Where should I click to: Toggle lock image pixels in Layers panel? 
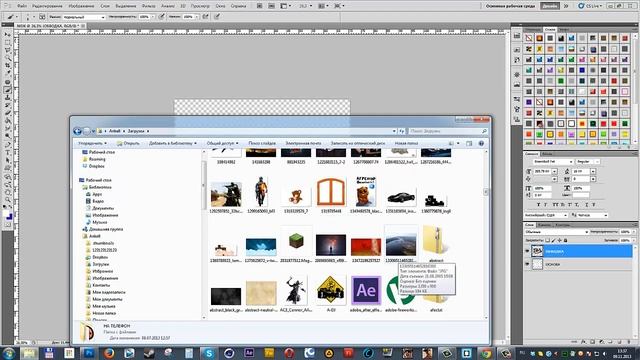click(x=553, y=240)
